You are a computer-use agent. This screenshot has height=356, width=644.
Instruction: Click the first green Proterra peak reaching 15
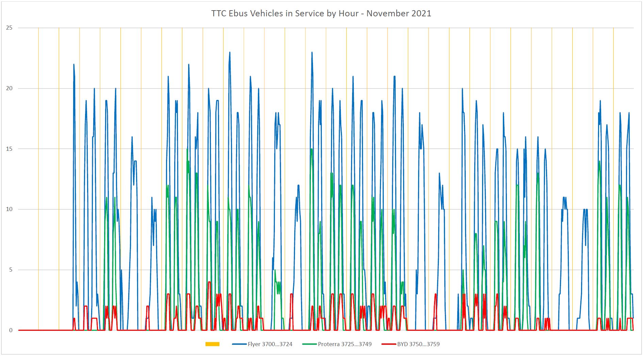pyautogui.click(x=187, y=149)
